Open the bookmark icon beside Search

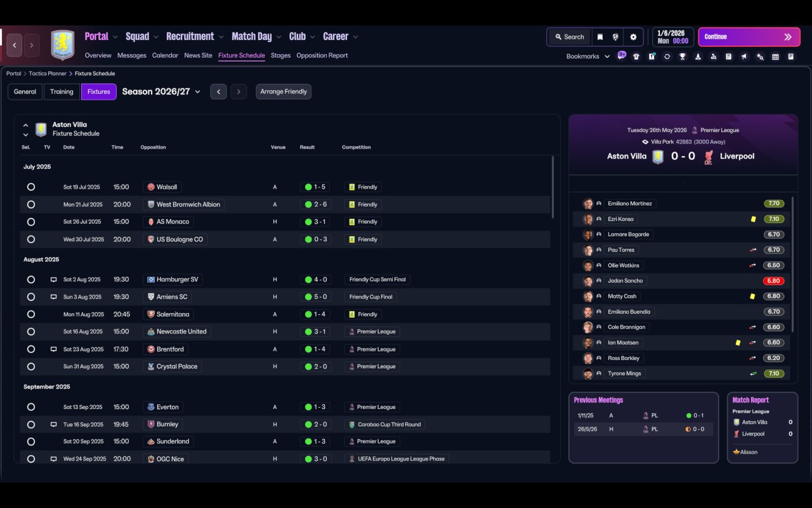[x=599, y=37]
